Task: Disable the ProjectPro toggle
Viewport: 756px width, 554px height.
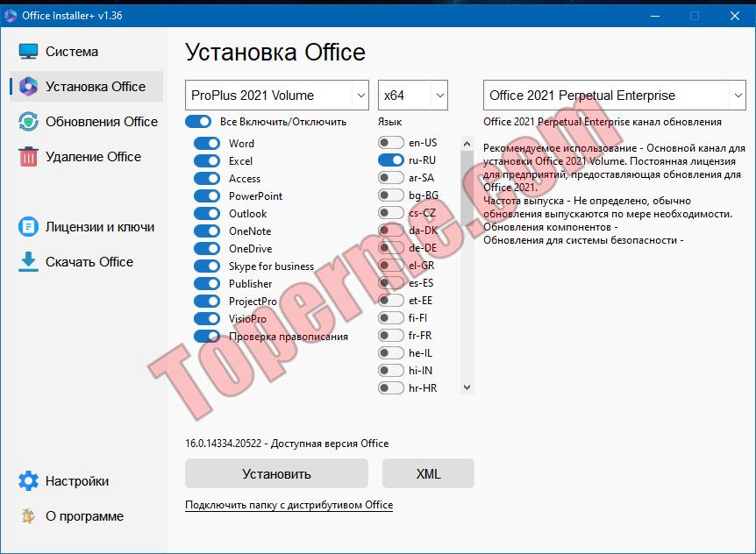Action: click(x=207, y=301)
